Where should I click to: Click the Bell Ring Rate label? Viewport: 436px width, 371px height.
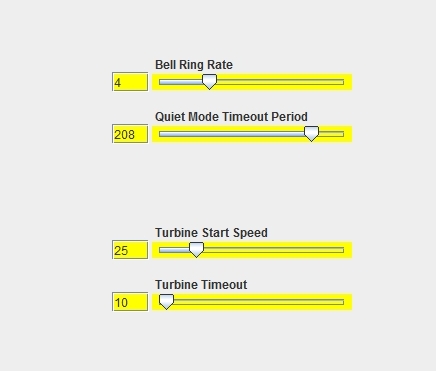(194, 65)
